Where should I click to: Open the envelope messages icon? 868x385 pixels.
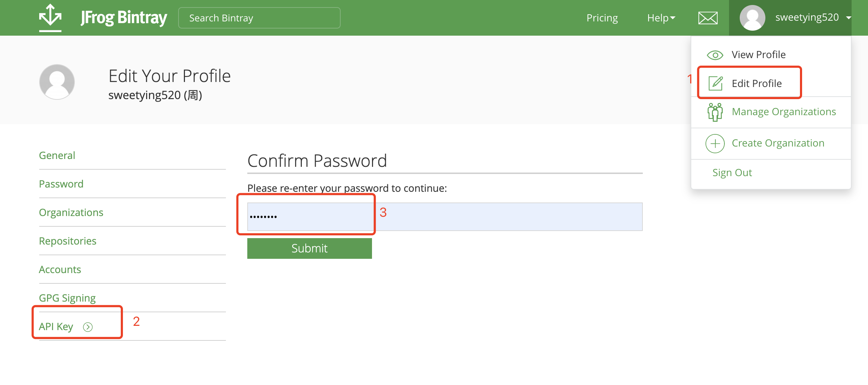708,18
